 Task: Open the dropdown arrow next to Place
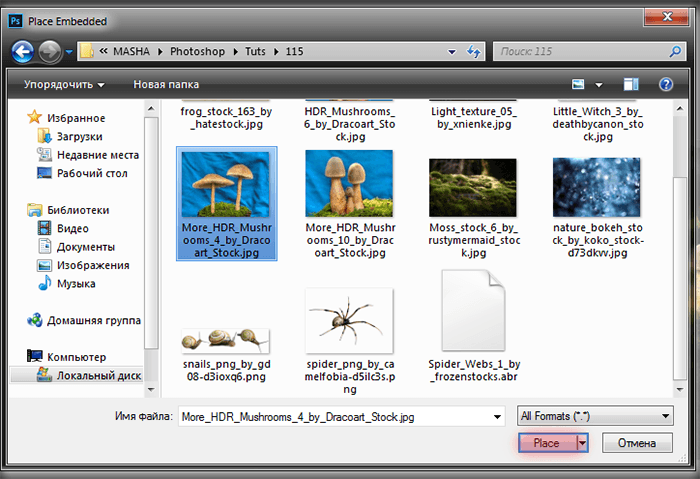(583, 442)
